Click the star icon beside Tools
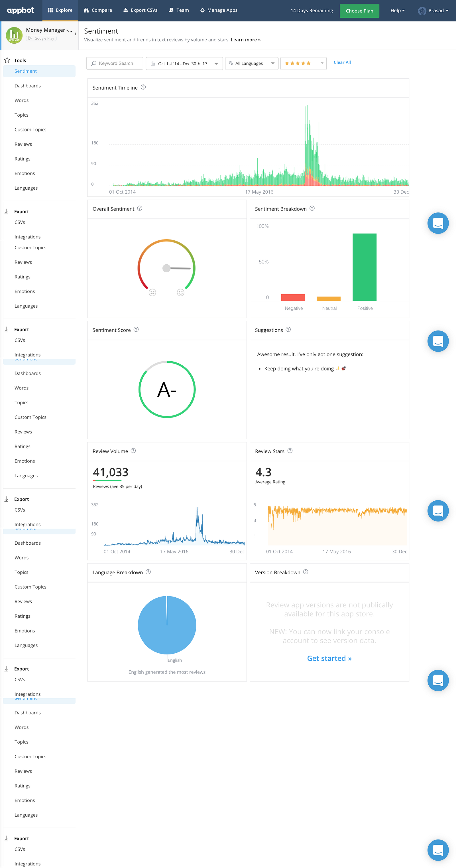The image size is (456, 868). point(7,60)
